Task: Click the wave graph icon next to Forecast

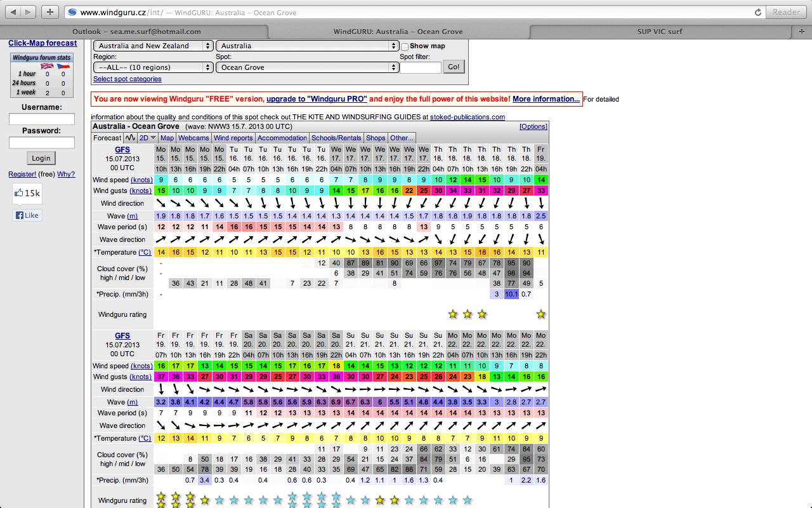Action: (130, 138)
